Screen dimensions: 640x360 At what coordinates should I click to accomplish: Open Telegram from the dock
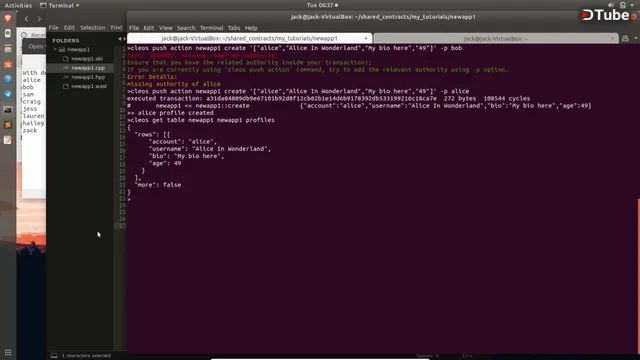pyautogui.click(x=8, y=94)
